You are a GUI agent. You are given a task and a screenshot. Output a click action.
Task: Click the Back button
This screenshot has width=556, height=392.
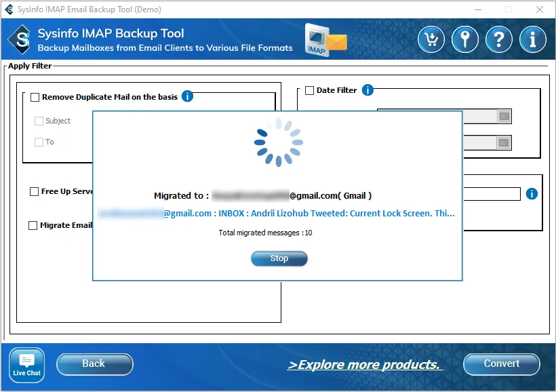pyautogui.click(x=94, y=364)
